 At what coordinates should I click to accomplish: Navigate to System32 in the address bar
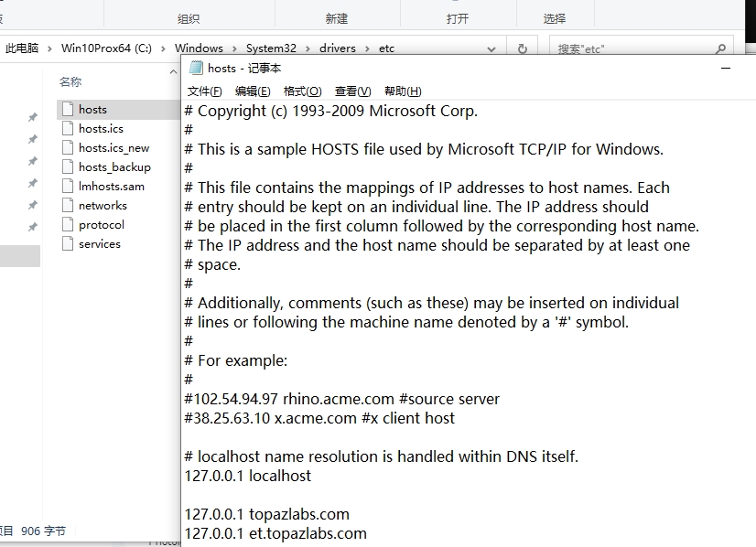click(x=271, y=48)
